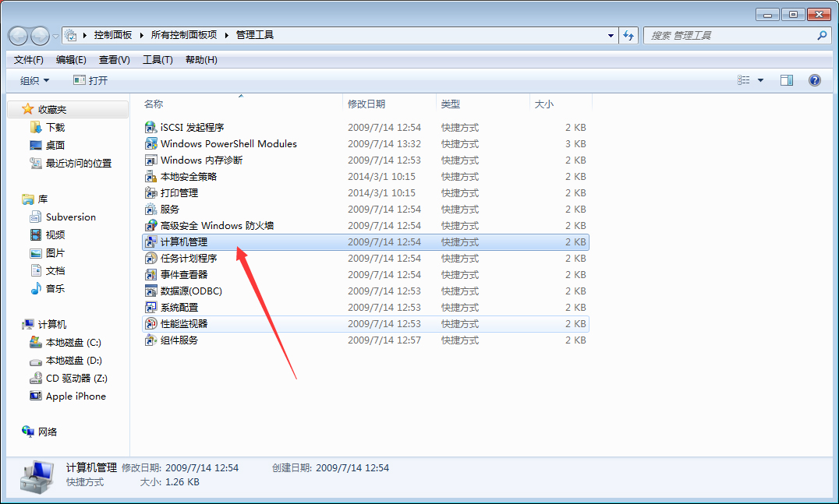Image resolution: width=839 pixels, height=504 pixels.
Task: Select the iSCSI 发起程序 shortcut icon
Action: point(190,127)
